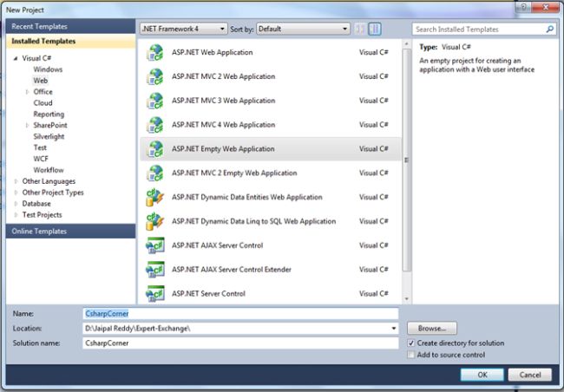Click the Browse... button

pos(432,329)
